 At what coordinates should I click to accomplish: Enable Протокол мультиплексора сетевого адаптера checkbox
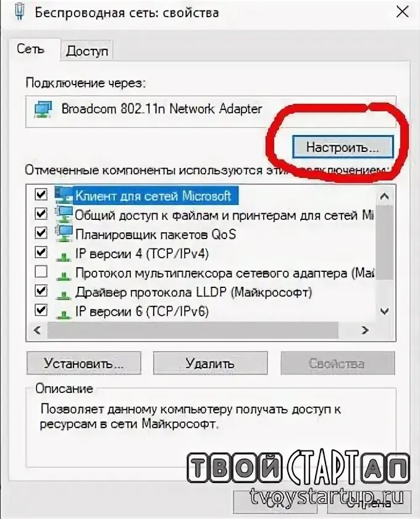pos(41,271)
